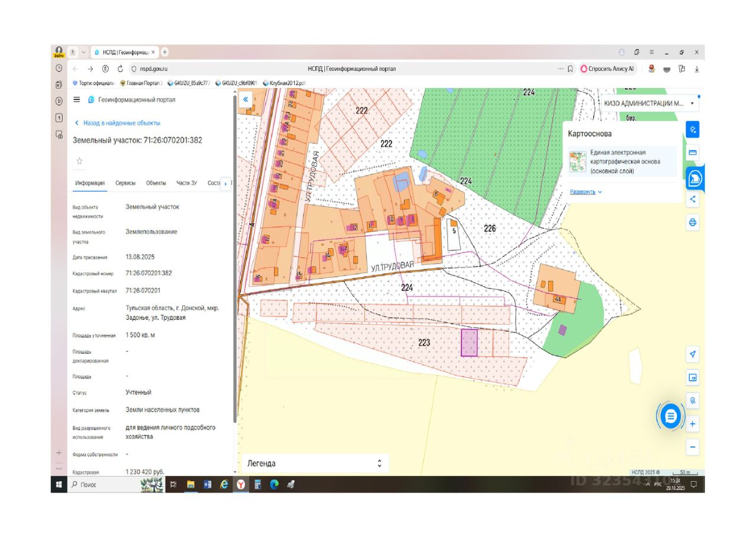Bookmark this page in the address bar
The width and height of the screenshot is (756, 535).
[570, 69]
